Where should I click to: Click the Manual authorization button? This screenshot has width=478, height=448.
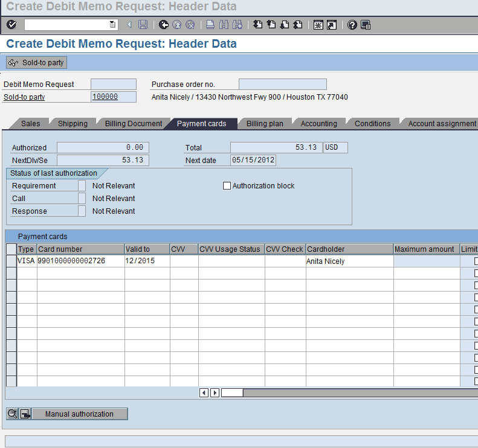click(79, 414)
